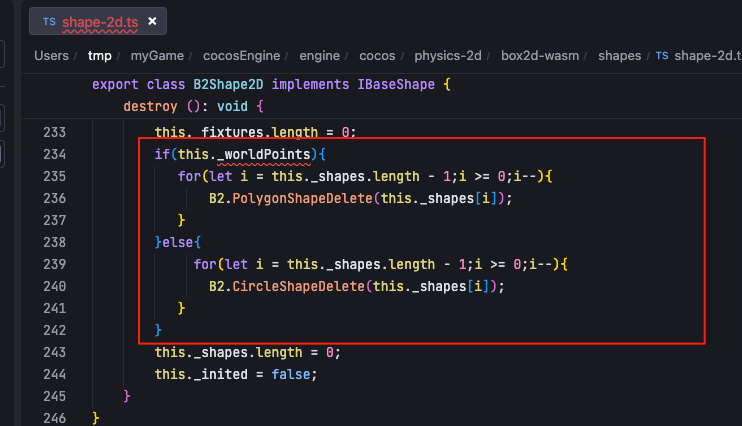Click the 'false' literal on line 244
This screenshot has height=426, width=742.
(291, 374)
